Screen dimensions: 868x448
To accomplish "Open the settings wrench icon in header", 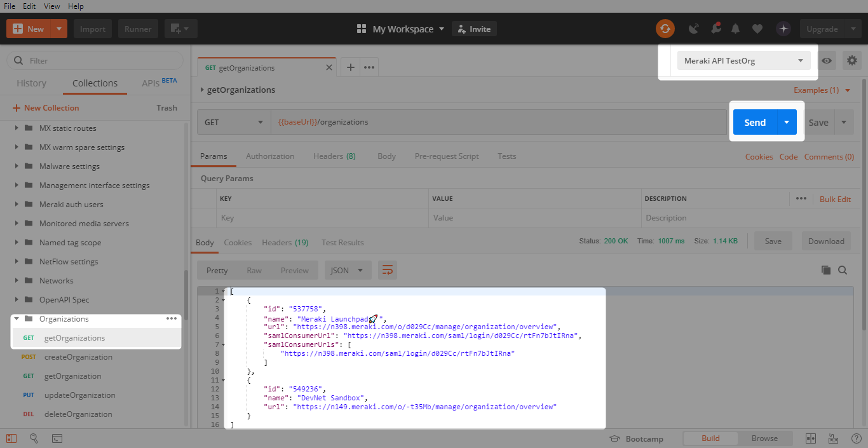I will coord(715,29).
